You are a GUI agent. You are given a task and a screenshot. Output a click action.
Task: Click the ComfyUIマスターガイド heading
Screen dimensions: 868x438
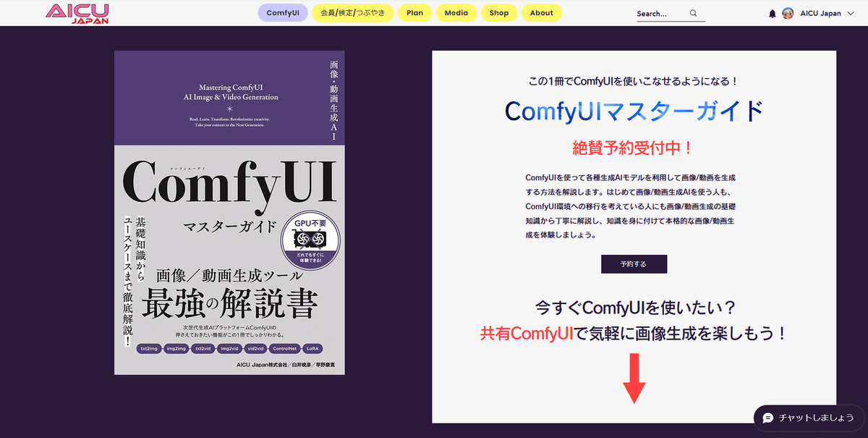tap(634, 111)
